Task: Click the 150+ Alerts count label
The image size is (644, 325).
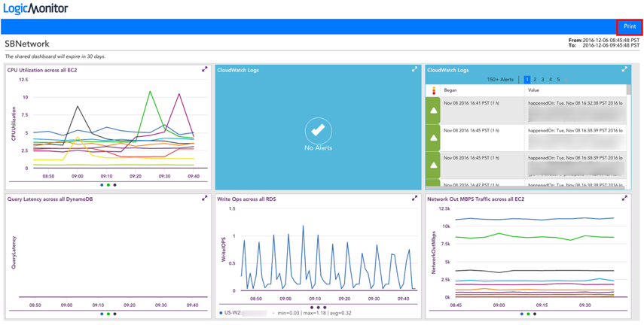Action: 500,80
